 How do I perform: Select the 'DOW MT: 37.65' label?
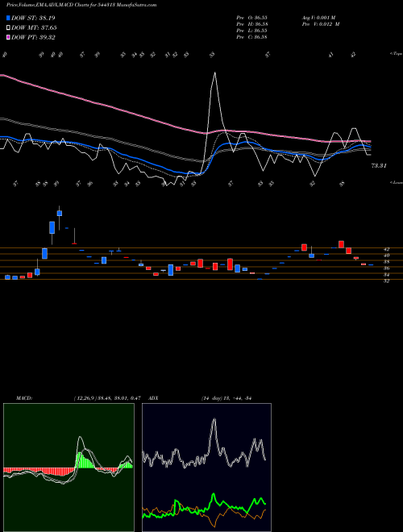coord(34,28)
